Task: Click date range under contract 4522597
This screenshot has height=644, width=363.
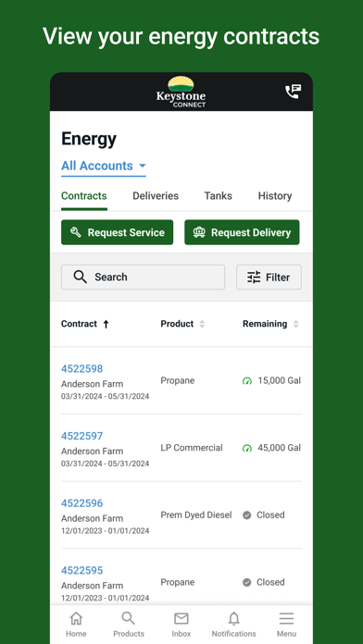Action: click(x=106, y=464)
